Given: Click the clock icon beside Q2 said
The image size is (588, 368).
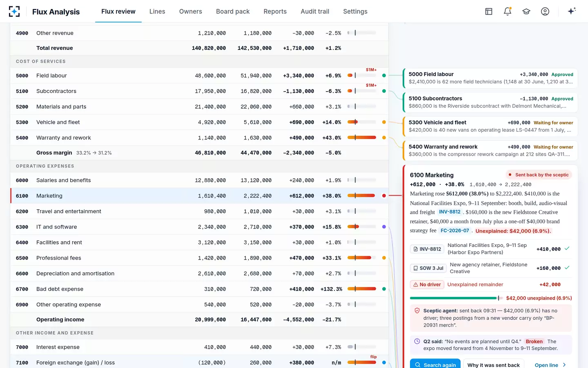Looking at the screenshot, I should click(417, 341).
